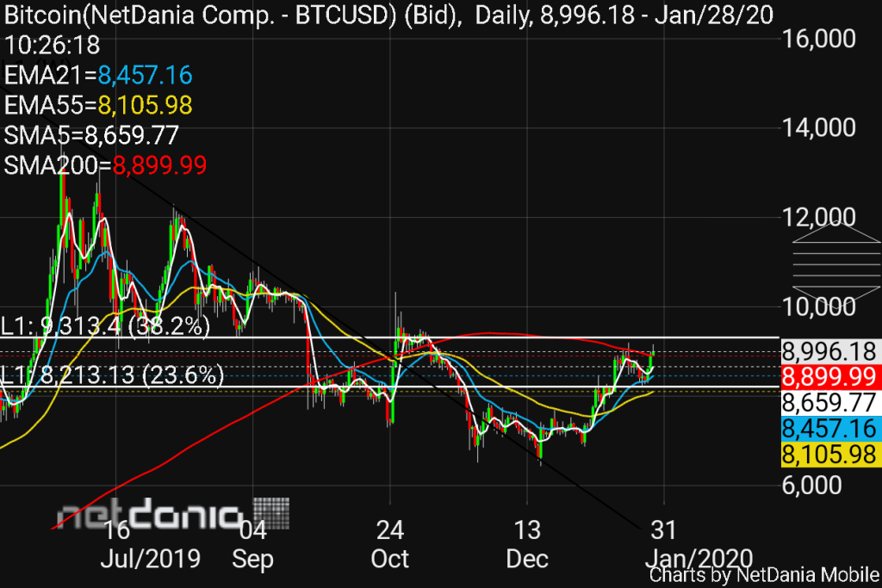
Task: Select the SMA5=8,659.77 legend entry
Action: 91,135
